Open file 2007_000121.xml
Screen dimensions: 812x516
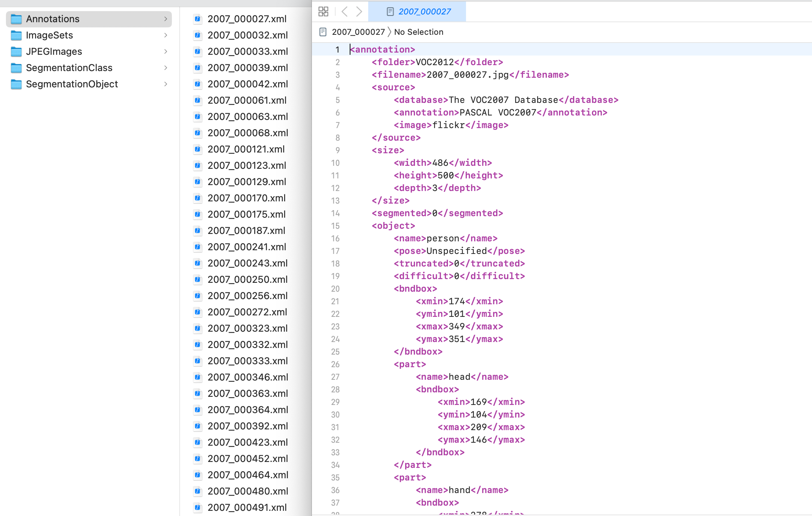point(246,149)
